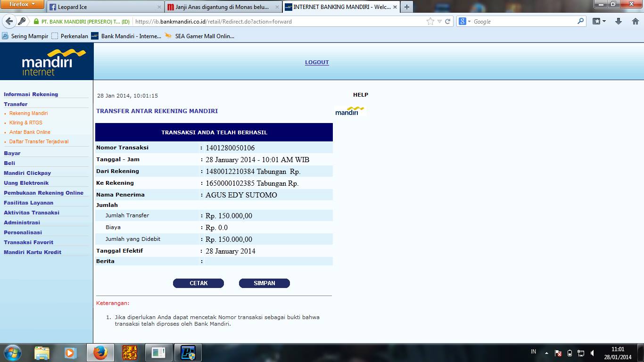Viewport: 644px width, 362px height.
Task: Bookmark page with the star icon in URL bar
Action: coord(430,21)
